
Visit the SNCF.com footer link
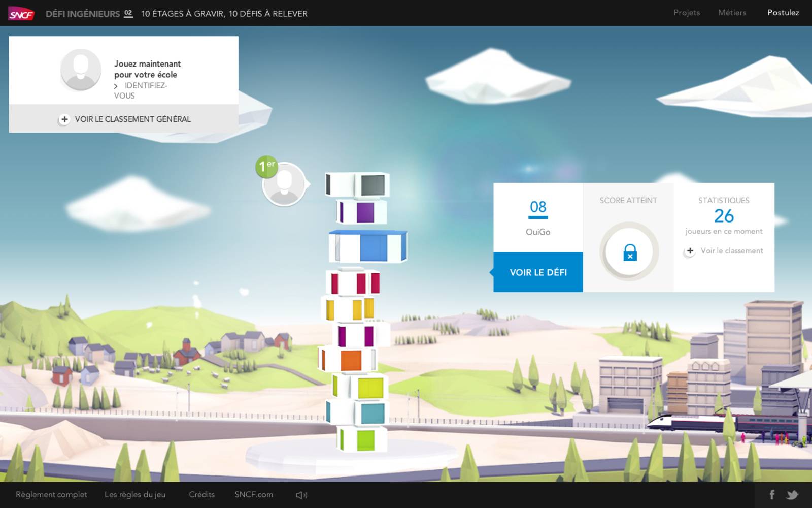point(254,495)
